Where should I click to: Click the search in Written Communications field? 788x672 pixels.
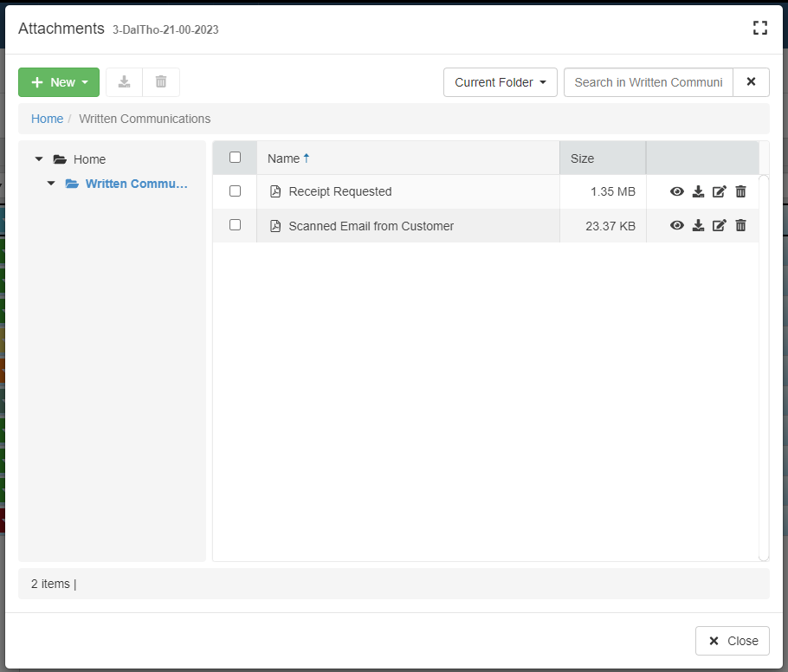tap(648, 82)
